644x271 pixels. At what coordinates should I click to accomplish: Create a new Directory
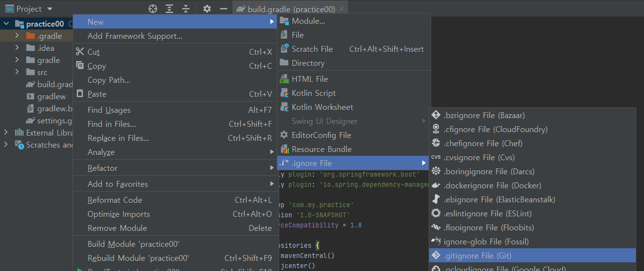[x=354, y=63]
